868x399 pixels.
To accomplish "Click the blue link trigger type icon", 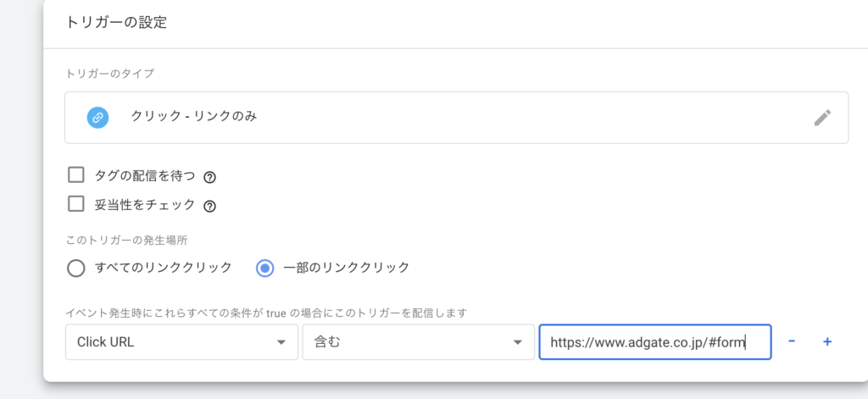I will (x=97, y=118).
